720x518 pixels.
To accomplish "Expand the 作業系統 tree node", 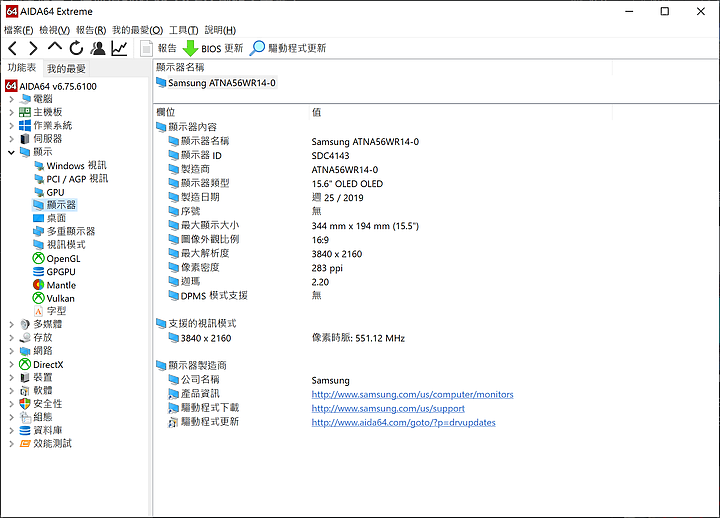I will click(x=11, y=125).
